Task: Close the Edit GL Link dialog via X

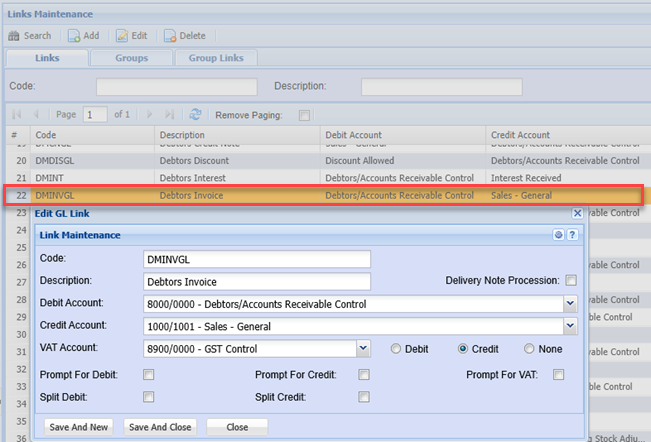Action: (x=577, y=213)
